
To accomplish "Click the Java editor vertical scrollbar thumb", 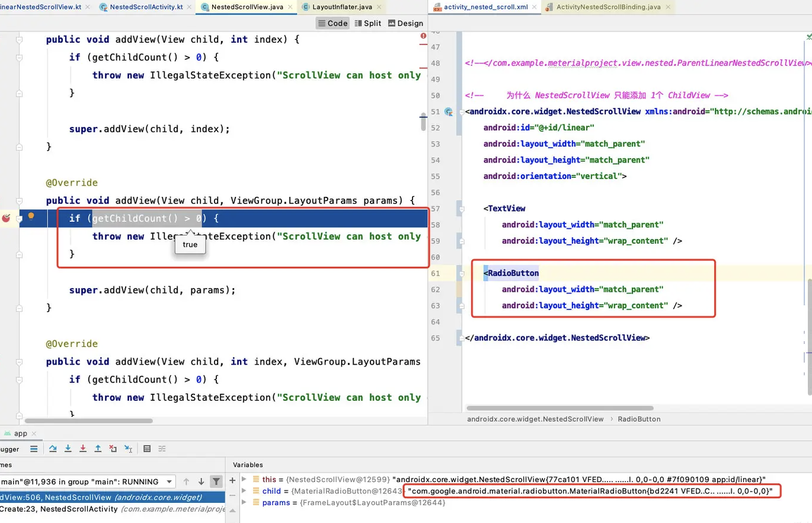I will [x=423, y=121].
